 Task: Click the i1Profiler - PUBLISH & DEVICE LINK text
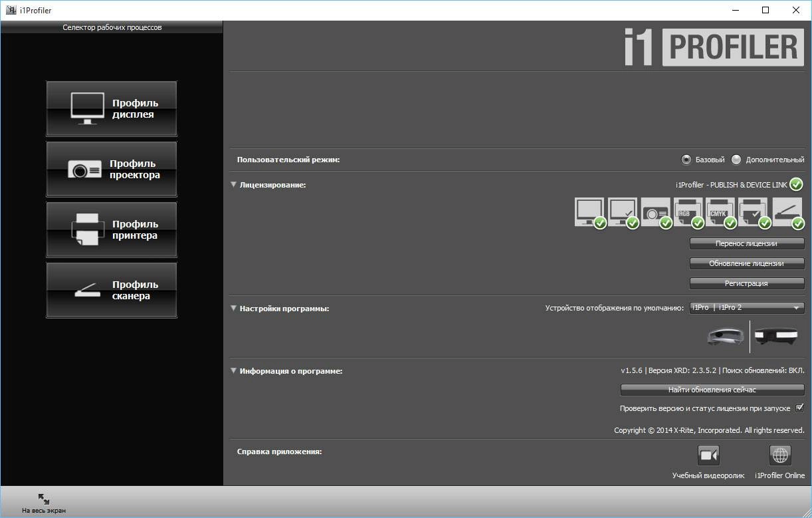[732, 185]
